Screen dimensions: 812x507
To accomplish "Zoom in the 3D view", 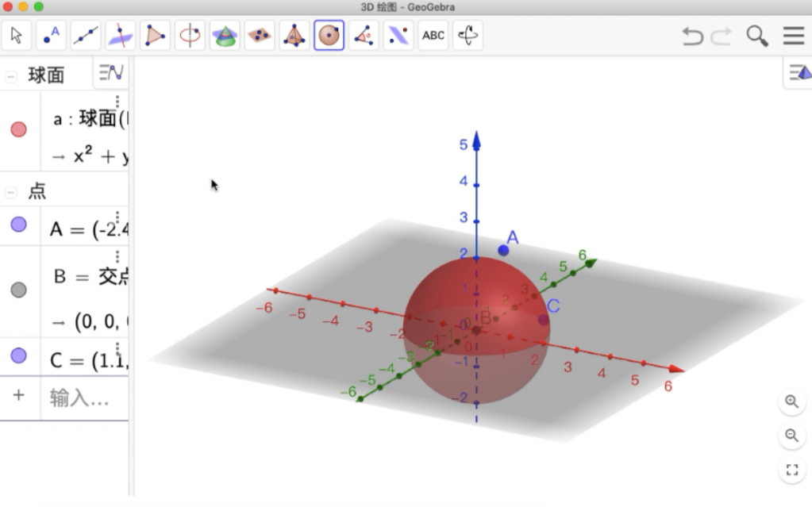I will click(792, 401).
